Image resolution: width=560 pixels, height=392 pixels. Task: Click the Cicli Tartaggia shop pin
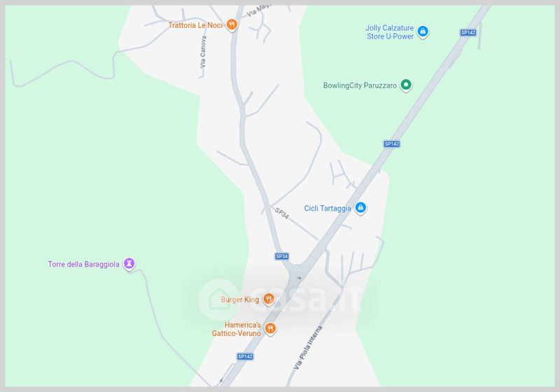tap(360, 208)
